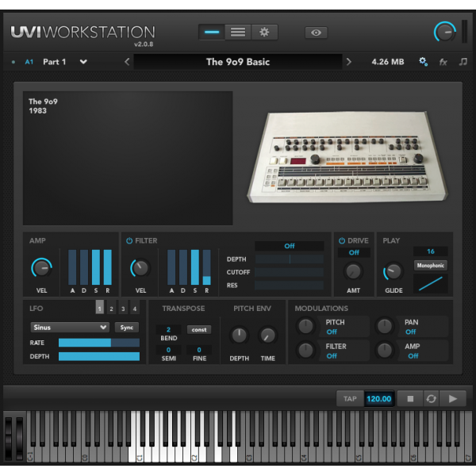Select LFO tab 2

pos(111,309)
